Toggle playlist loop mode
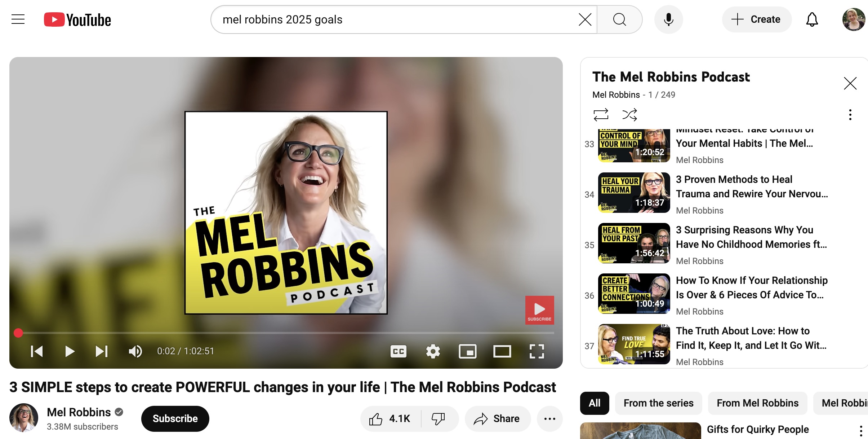Image resolution: width=868 pixels, height=439 pixels. 601,115
